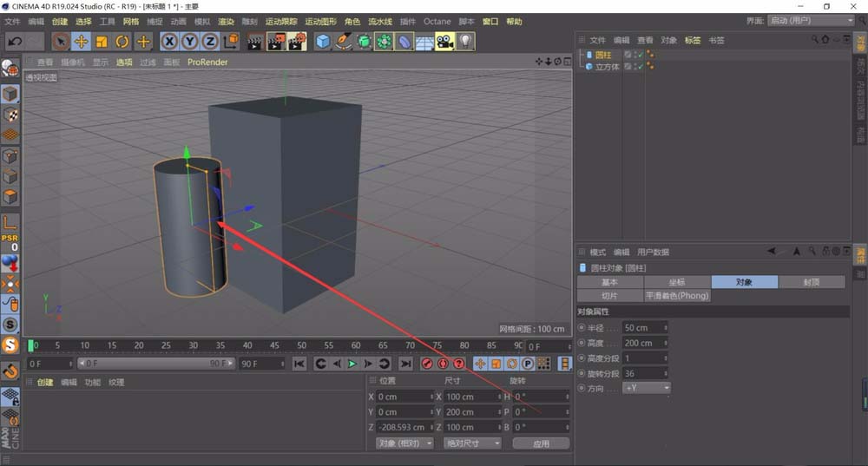Open the 对象 (相对) dropdown
The image size is (868, 466).
coord(404,443)
